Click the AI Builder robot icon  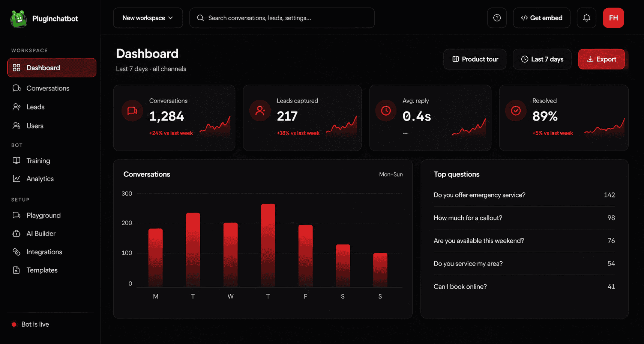click(x=17, y=234)
